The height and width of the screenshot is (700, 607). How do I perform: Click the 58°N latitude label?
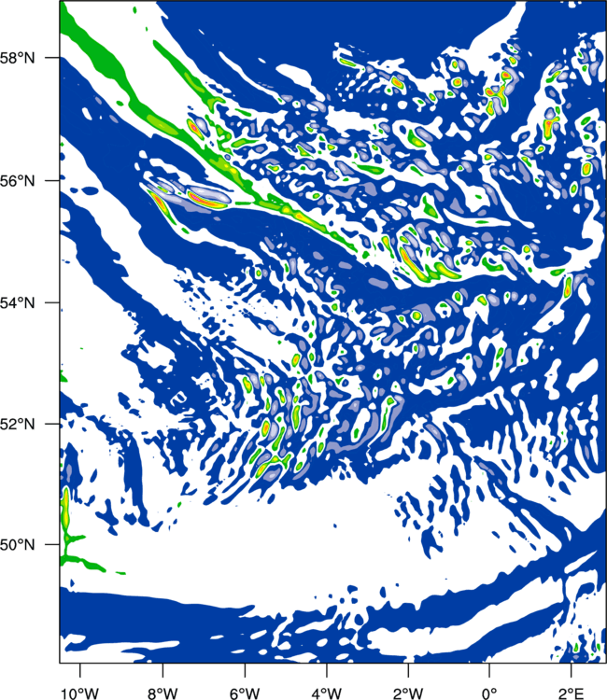[17, 58]
